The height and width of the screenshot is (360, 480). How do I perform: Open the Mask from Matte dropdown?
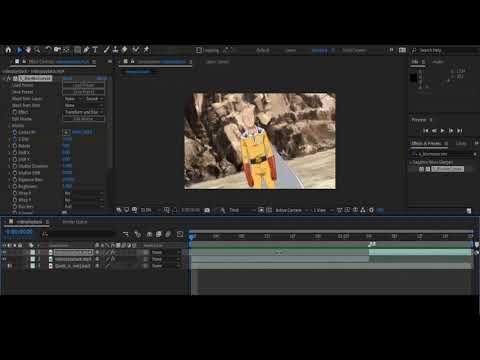(x=83, y=105)
